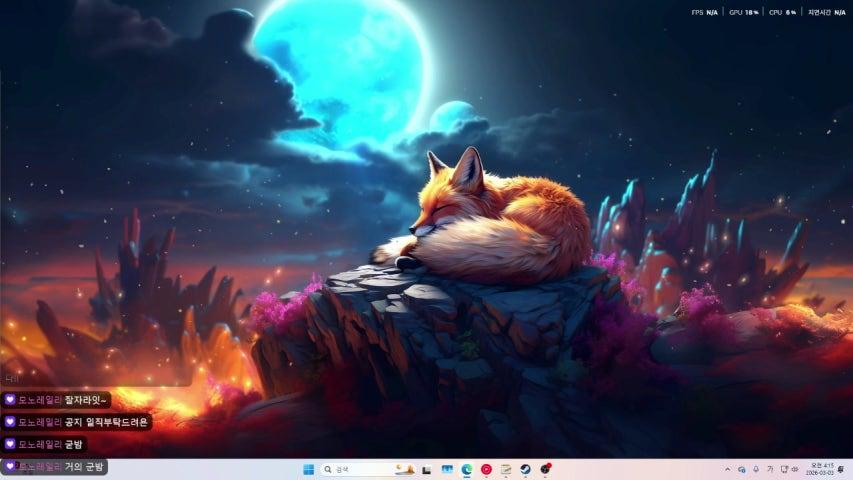Click the chat message '공지 일직부탁드려요'
Screen dimensions: 853x480
[x=106, y=422]
